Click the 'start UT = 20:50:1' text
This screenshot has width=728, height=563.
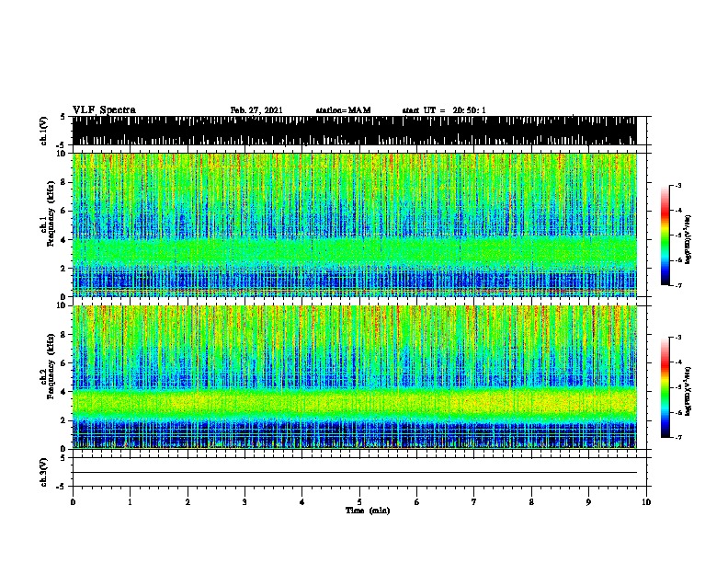click(444, 110)
